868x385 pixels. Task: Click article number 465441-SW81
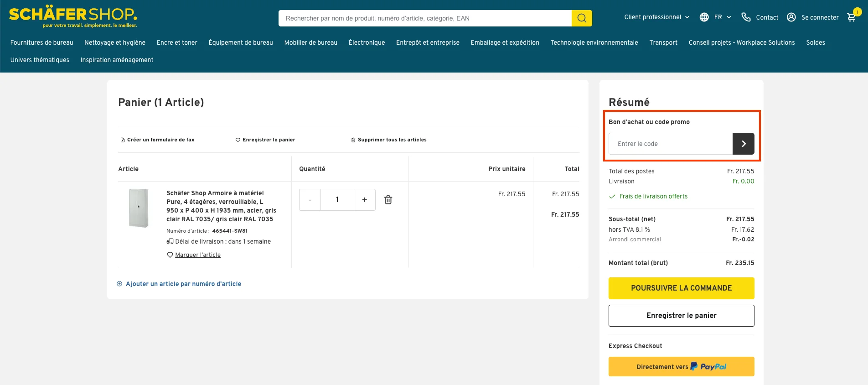pyautogui.click(x=230, y=231)
